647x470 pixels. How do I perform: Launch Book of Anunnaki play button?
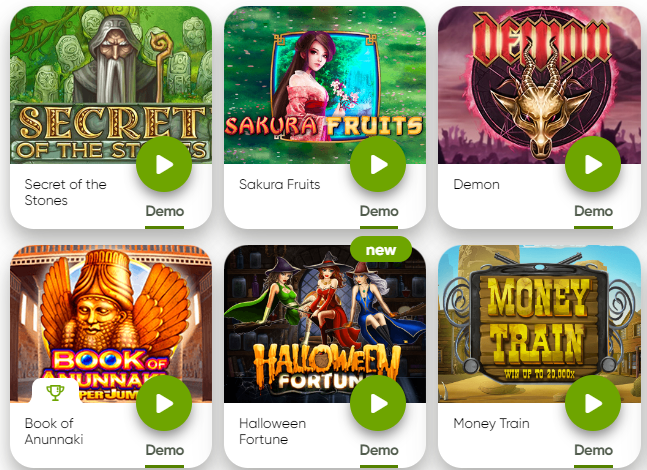tap(164, 403)
